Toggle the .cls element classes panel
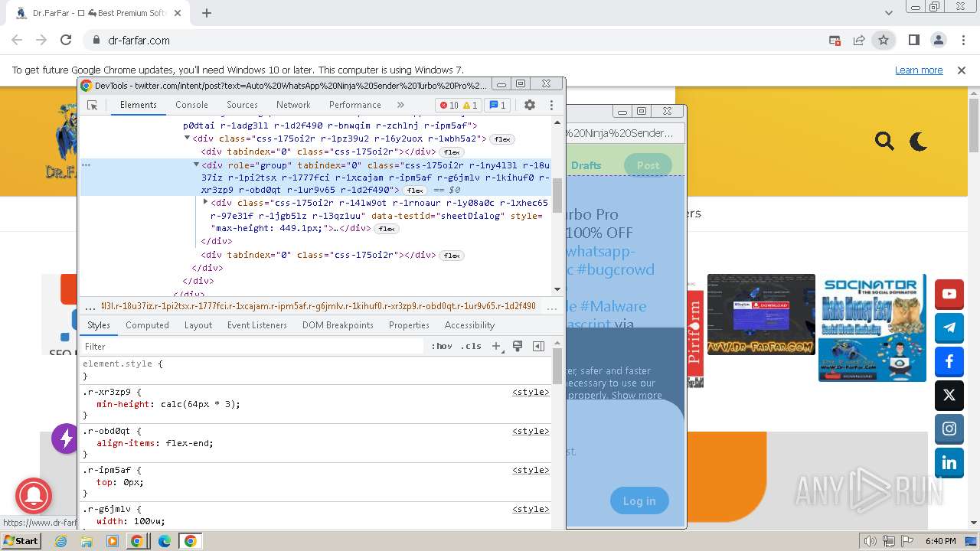 coord(471,347)
